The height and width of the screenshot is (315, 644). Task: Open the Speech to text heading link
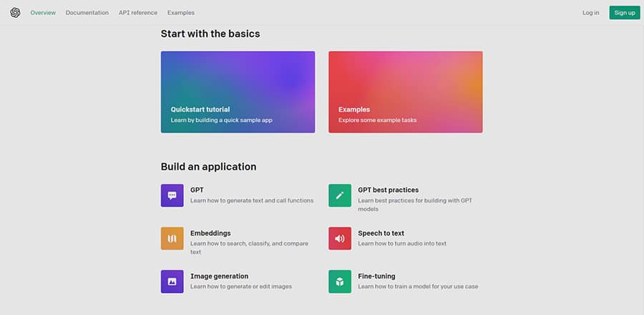pyautogui.click(x=381, y=233)
